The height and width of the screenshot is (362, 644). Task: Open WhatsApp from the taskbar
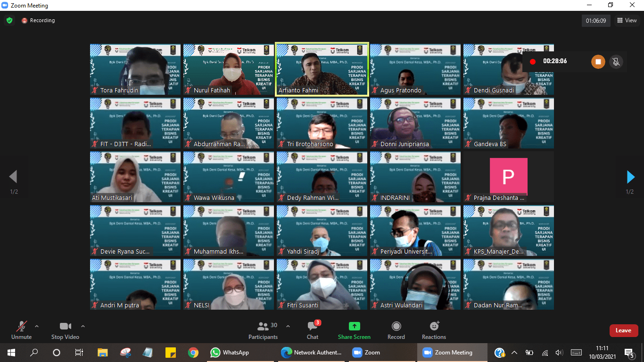230,353
